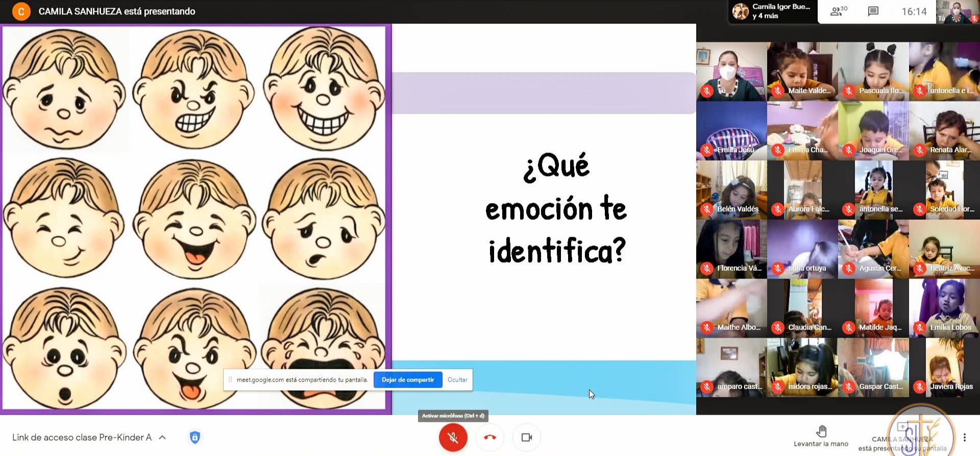The image size is (980, 456).
Task: Select Belén Valdés video tile
Action: [731, 190]
